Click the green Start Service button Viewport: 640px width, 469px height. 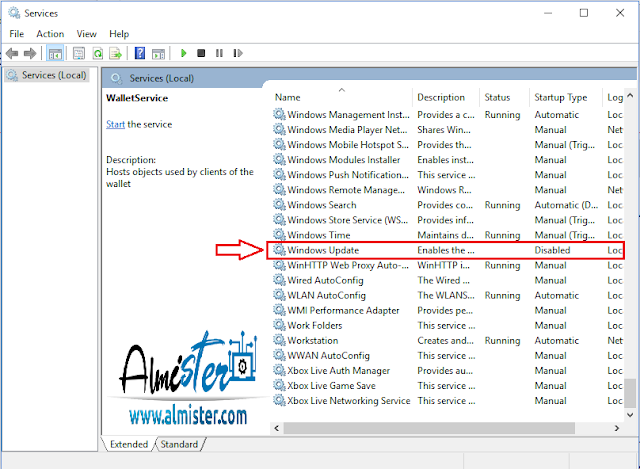(x=184, y=53)
